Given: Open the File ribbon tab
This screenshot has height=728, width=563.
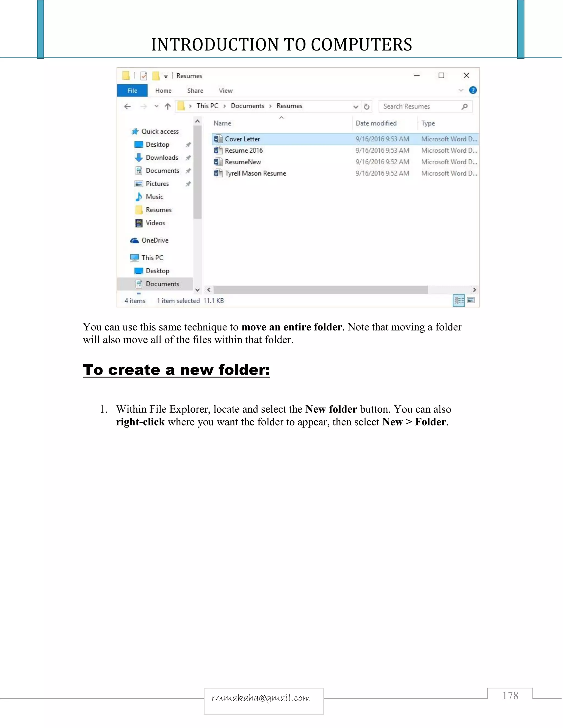Looking at the screenshot, I should pyautogui.click(x=132, y=91).
